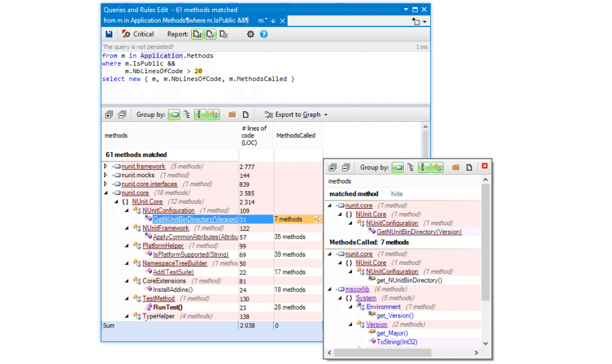Viewport: 612px width, 364px height.
Task: Click the briefcase icon in popup panel toolbar
Action: coord(456,168)
